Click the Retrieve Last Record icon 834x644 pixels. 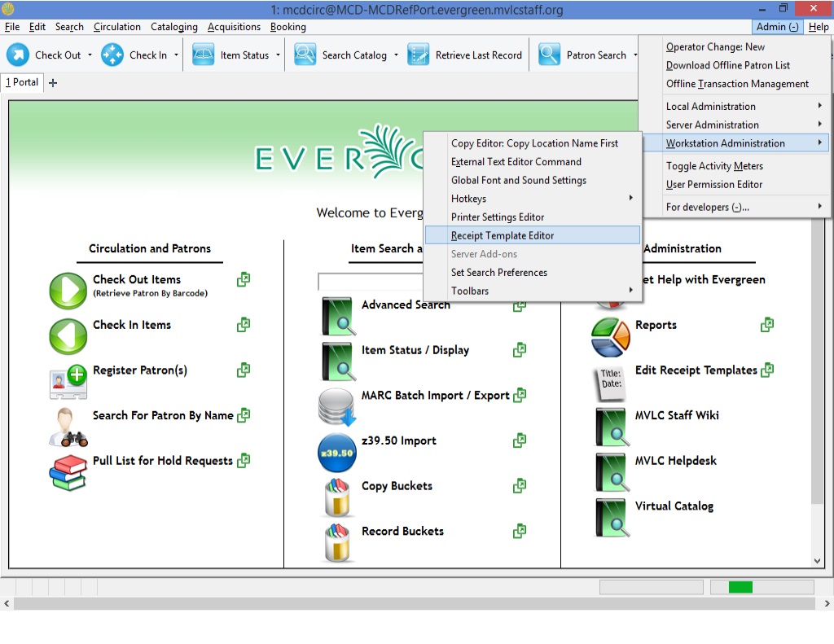click(418, 55)
